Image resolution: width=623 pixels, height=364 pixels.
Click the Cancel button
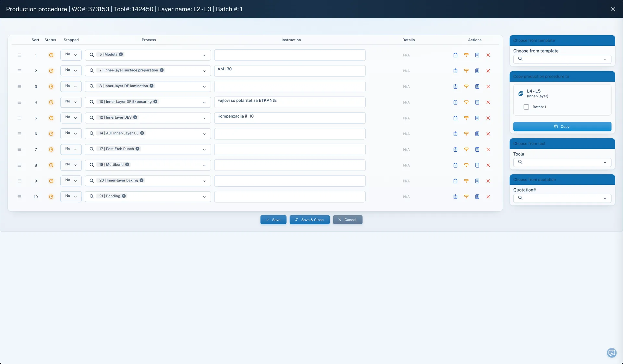(x=348, y=220)
